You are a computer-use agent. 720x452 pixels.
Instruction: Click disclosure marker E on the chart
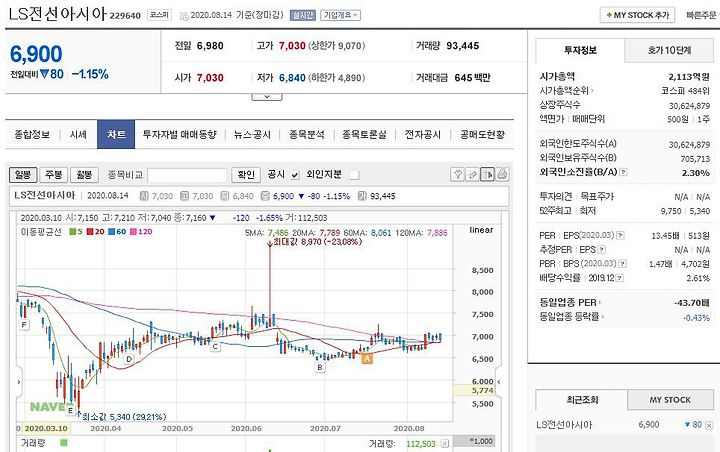coord(70,410)
